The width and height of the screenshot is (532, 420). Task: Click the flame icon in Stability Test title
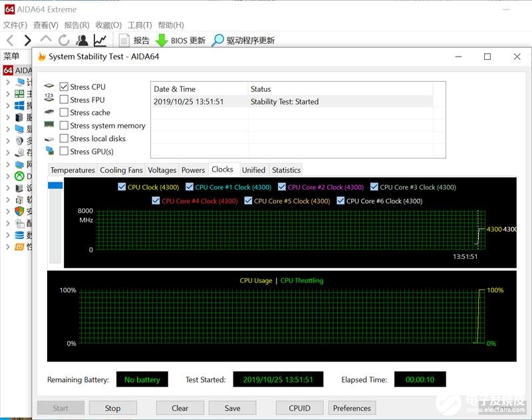[x=42, y=57]
